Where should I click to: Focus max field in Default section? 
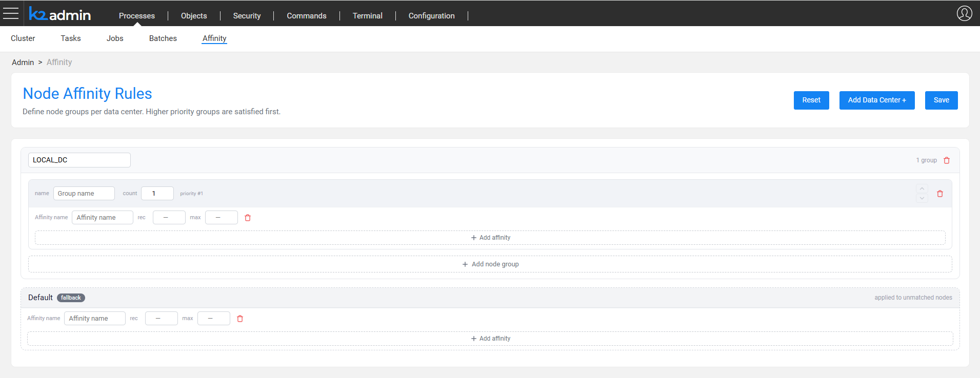214,319
